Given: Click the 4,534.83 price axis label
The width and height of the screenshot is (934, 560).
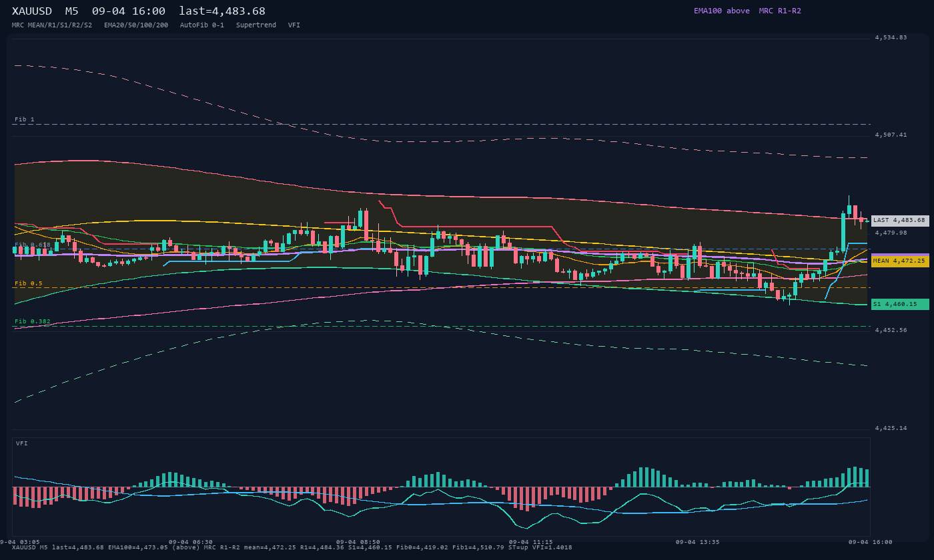Looking at the screenshot, I should click(x=891, y=37).
